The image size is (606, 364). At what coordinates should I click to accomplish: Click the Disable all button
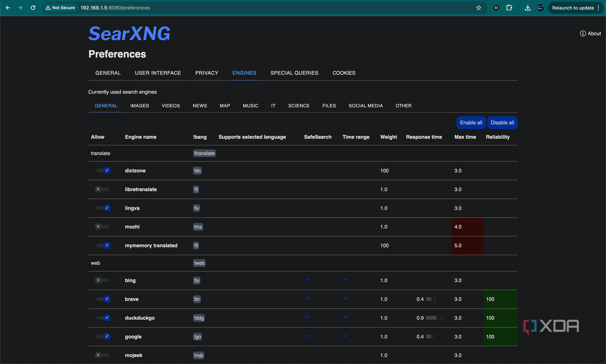coord(502,122)
